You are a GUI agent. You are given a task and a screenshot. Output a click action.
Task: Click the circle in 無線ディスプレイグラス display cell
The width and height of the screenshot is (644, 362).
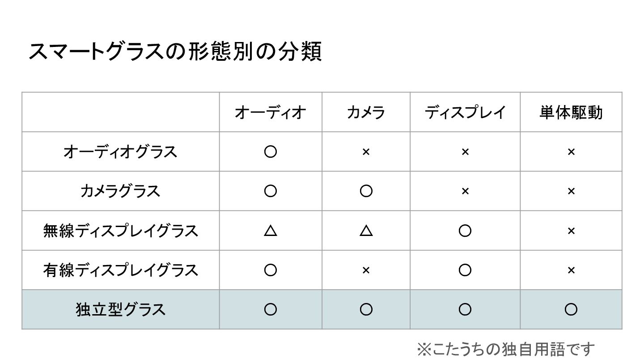[465, 231]
